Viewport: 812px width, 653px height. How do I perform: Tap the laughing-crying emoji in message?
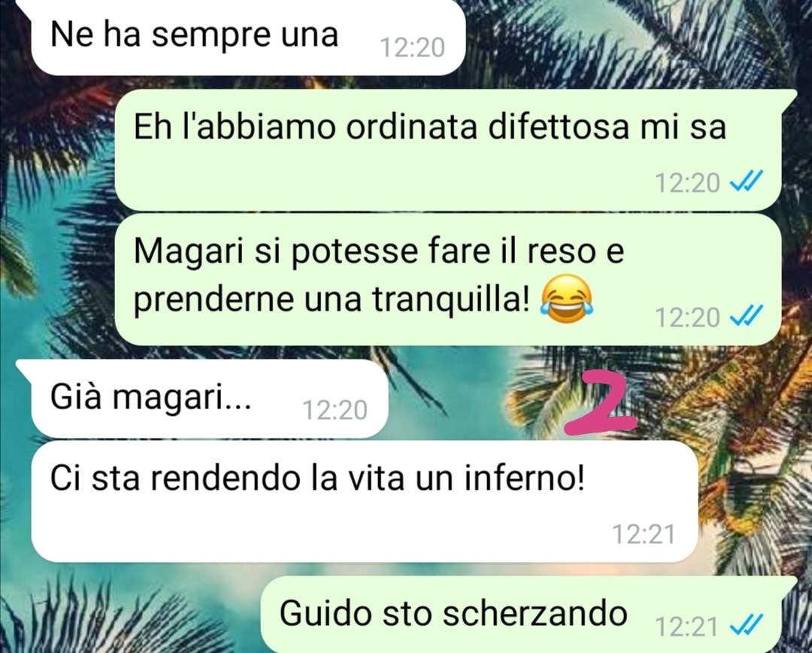click(x=567, y=299)
